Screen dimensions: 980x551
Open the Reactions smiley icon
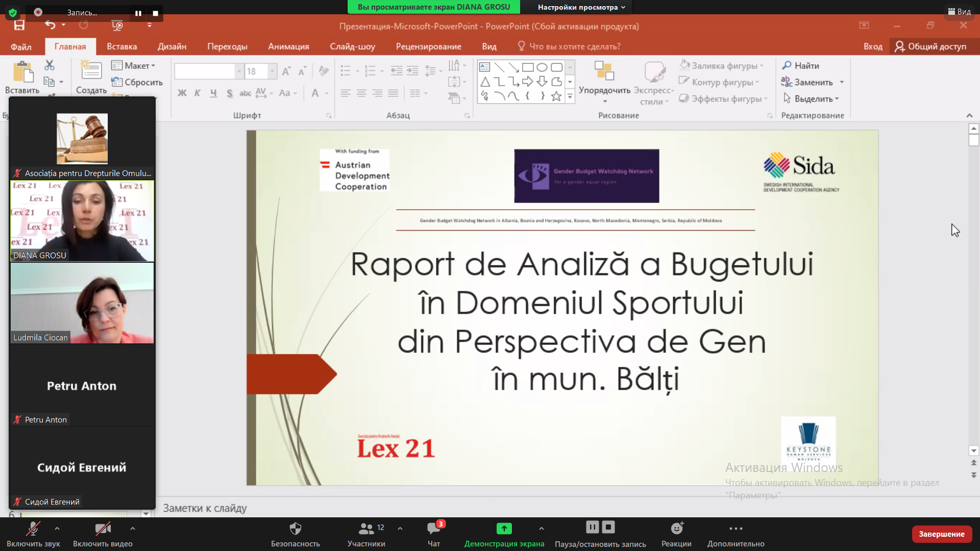point(677,529)
